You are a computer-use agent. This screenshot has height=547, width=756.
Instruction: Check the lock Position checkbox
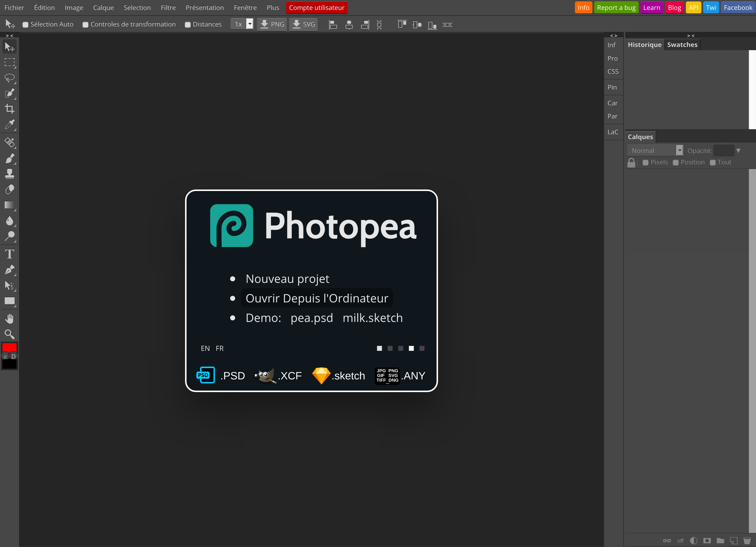(x=676, y=162)
